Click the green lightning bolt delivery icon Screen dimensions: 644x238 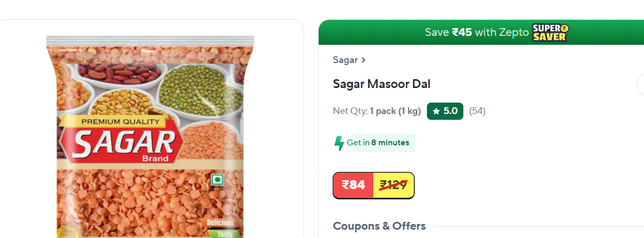[339, 143]
